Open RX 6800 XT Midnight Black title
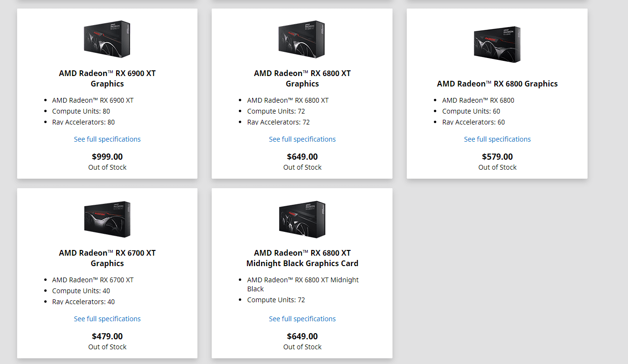Image resolution: width=628 pixels, height=364 pixels. point(302,258)
